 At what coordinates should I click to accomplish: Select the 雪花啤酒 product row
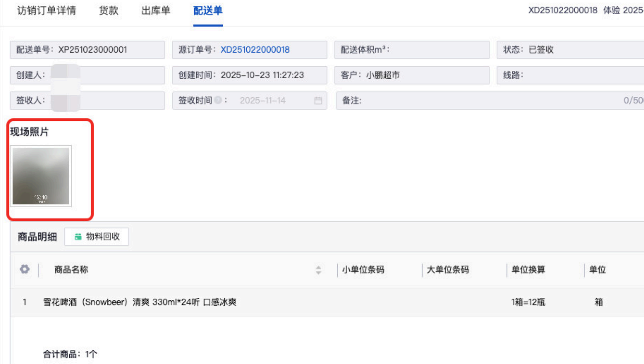pyautogui.click(x=139, y=302)
